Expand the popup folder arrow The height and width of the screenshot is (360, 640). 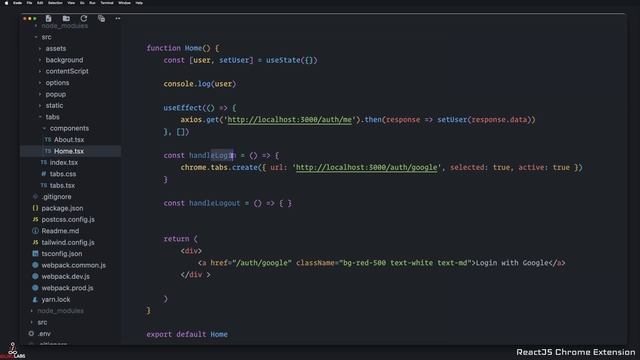[x=40, y=94]
